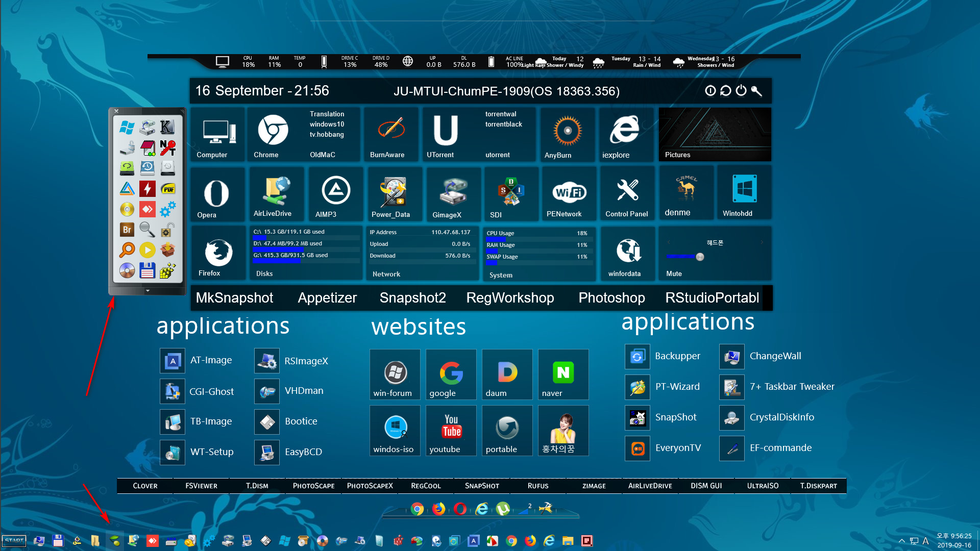The image size is (980, 551).
Task: Open daum website tile
Action: tap(507, 374)
